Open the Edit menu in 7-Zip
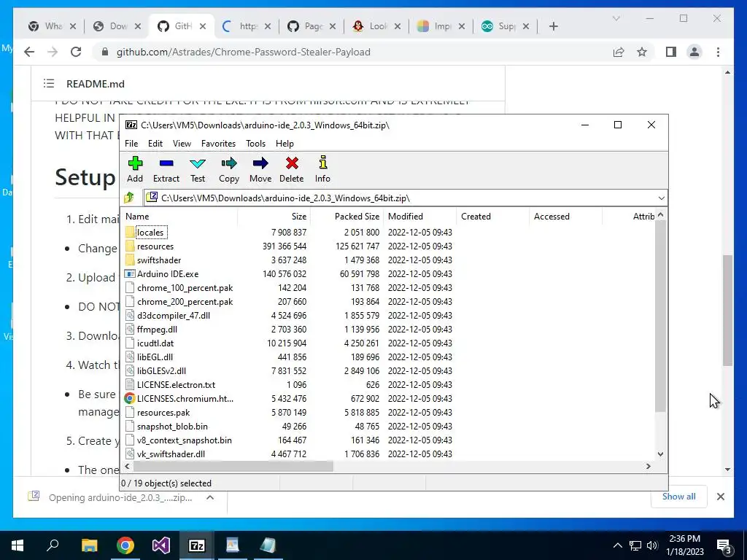This screenshot has width=747, height=560. pos(155,144)
